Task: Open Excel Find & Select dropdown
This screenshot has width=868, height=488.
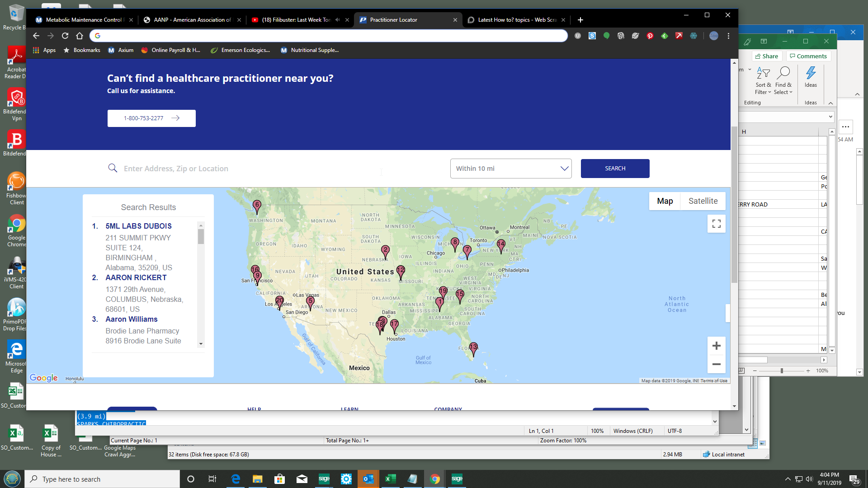Action: [x=783, y=81]
